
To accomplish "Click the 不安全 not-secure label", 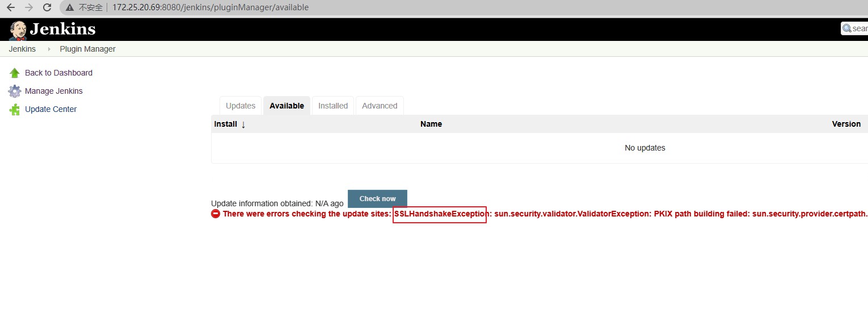I will tap(91, 7).
